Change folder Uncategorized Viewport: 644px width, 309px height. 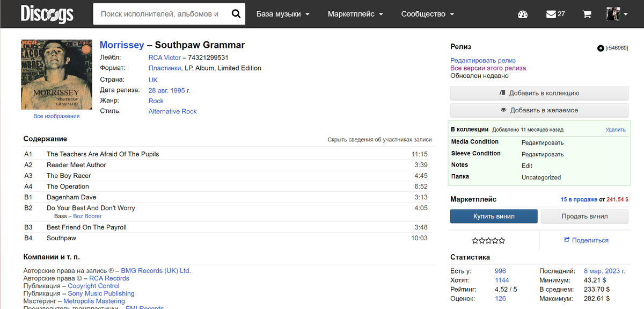[x=541, y=177]
